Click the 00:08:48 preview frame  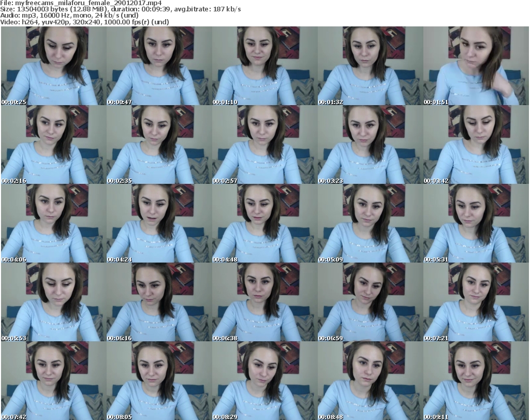tap(370, 381)
